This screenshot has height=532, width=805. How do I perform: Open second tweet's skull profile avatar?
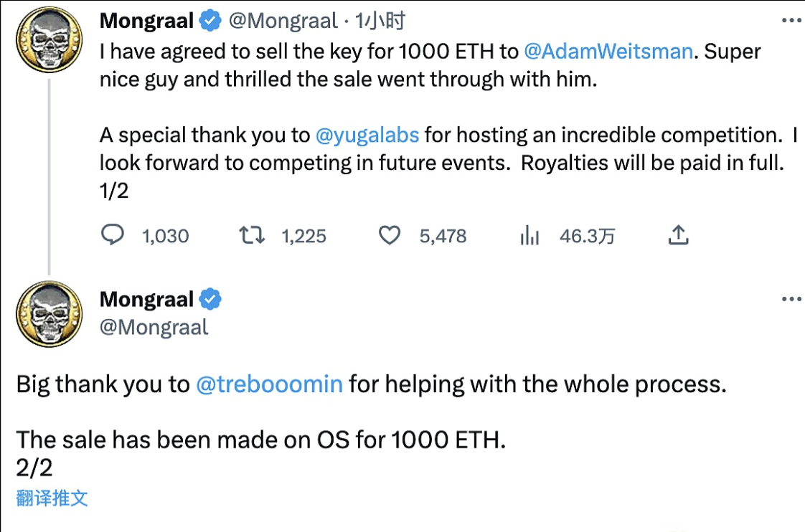50,314
